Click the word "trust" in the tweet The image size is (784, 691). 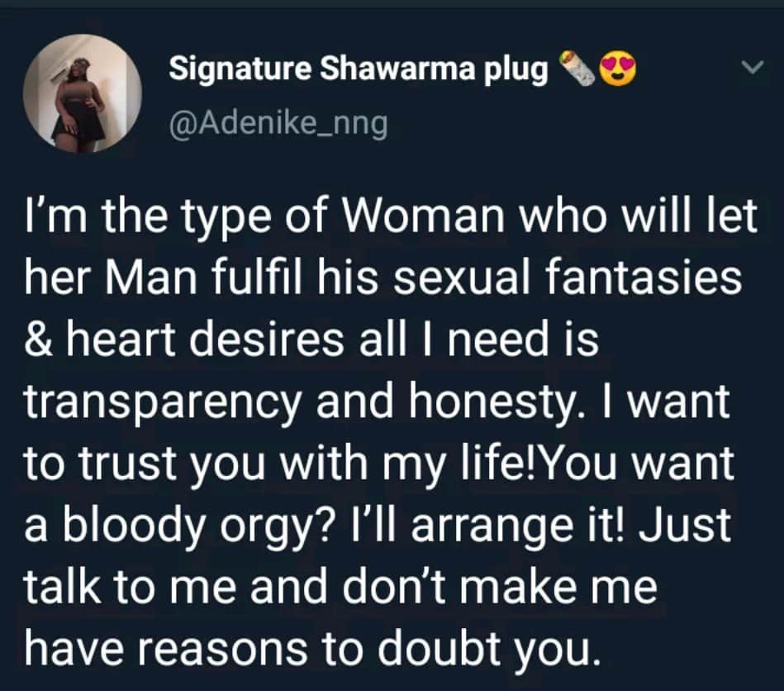pyautogui.click(x=125, y=465)
